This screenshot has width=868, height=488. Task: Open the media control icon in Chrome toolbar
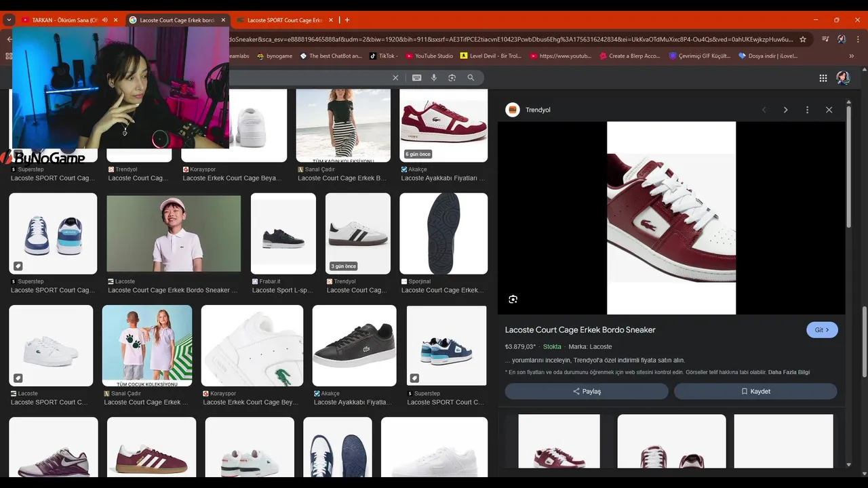click(x=825, y=39)
